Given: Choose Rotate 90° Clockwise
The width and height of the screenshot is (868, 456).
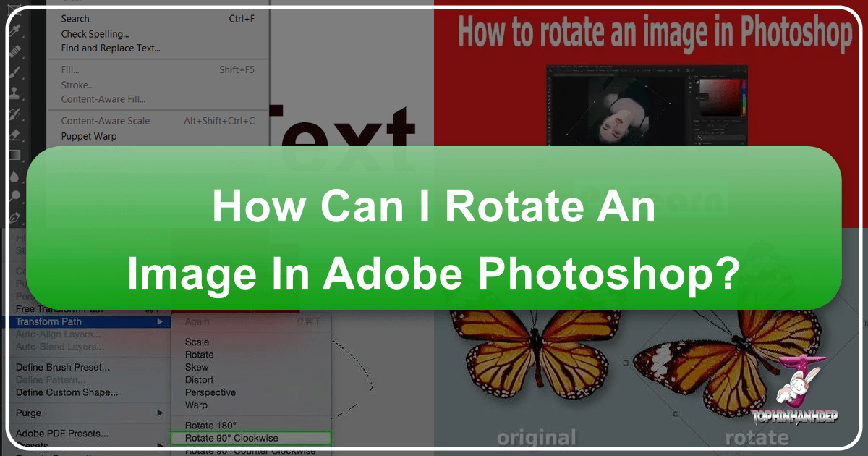Looking at the screenshot, I should (x=231, y=438).
